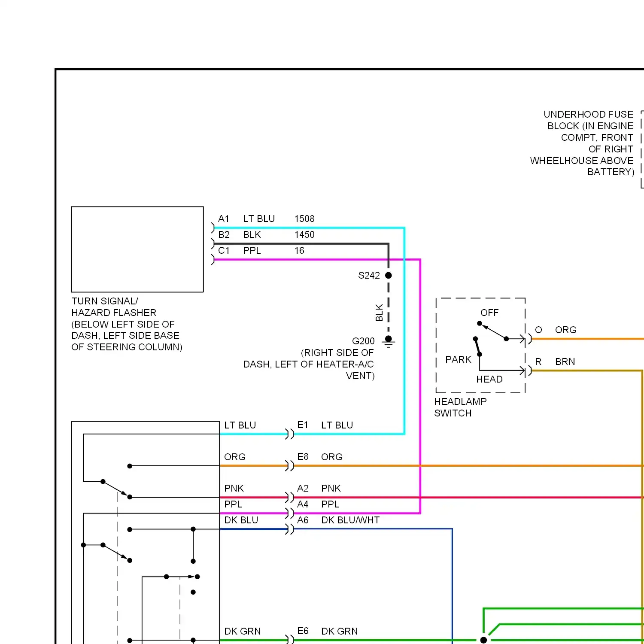Click the "HEADLAMP SWITCH" component label
Viewport: 644px width, 644px height.
coord(460,407)
